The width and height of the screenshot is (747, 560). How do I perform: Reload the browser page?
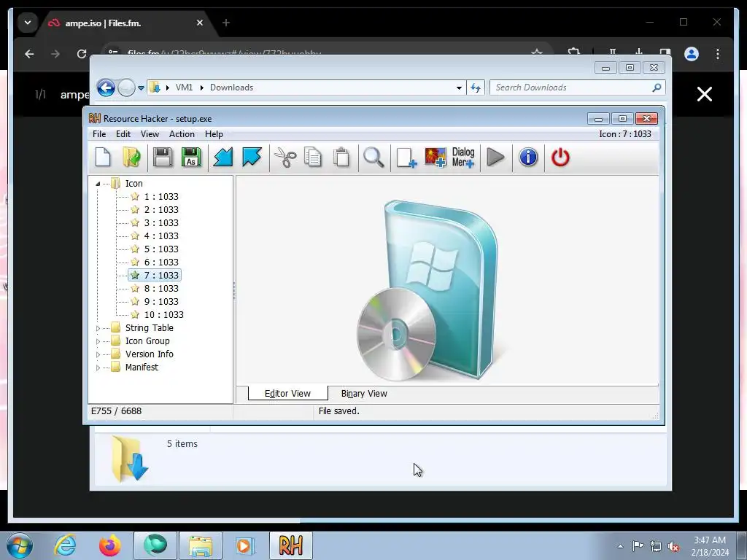pos(82,54)
